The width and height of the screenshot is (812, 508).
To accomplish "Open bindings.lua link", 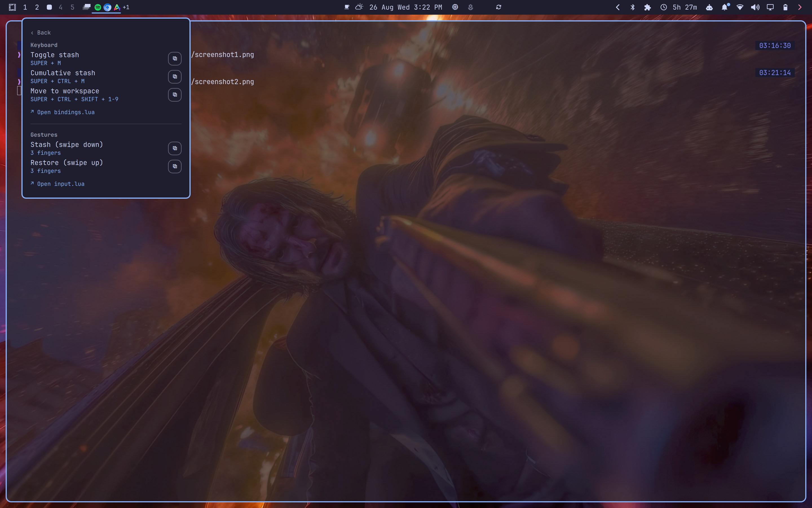I will [62, 112].
